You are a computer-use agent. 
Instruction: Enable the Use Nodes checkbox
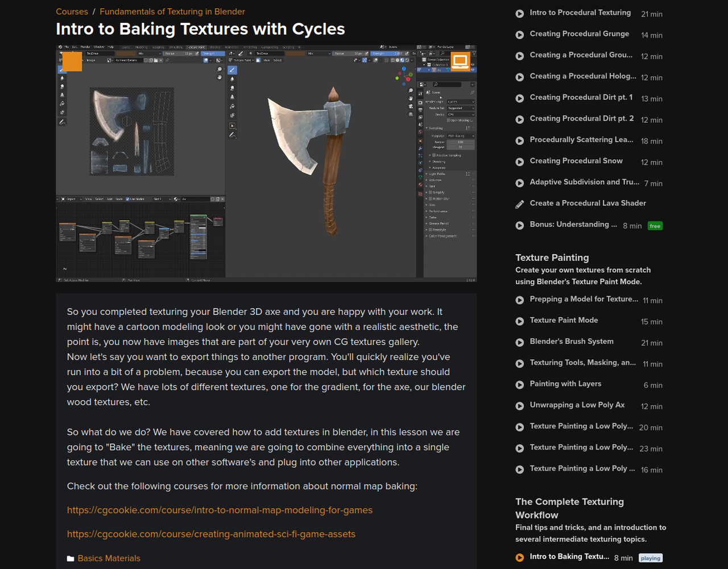127,199
